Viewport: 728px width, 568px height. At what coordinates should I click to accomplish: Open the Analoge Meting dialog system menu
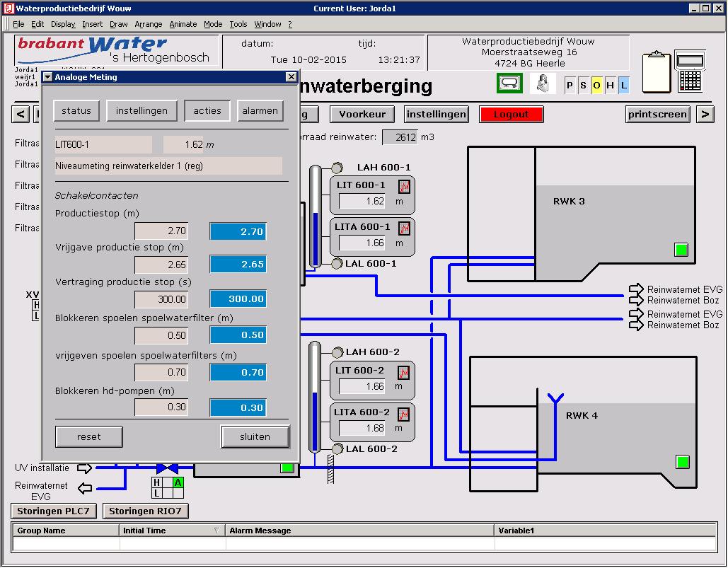(x=48, y=77)
